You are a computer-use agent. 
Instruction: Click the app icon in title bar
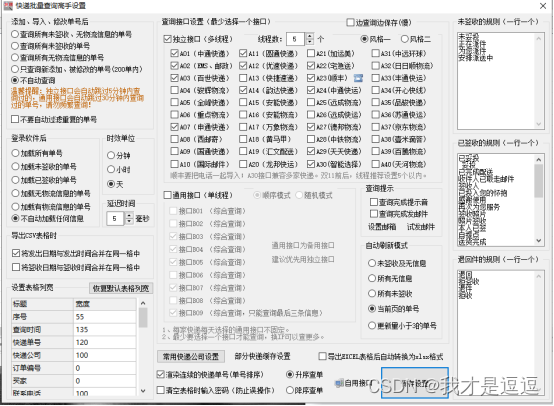point(8,6)
